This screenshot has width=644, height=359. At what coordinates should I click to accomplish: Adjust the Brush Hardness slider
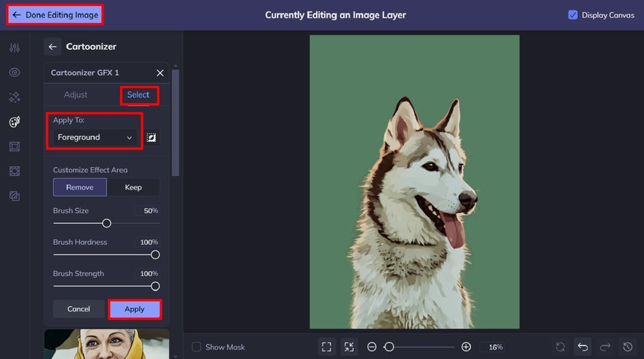coord(106,255)
